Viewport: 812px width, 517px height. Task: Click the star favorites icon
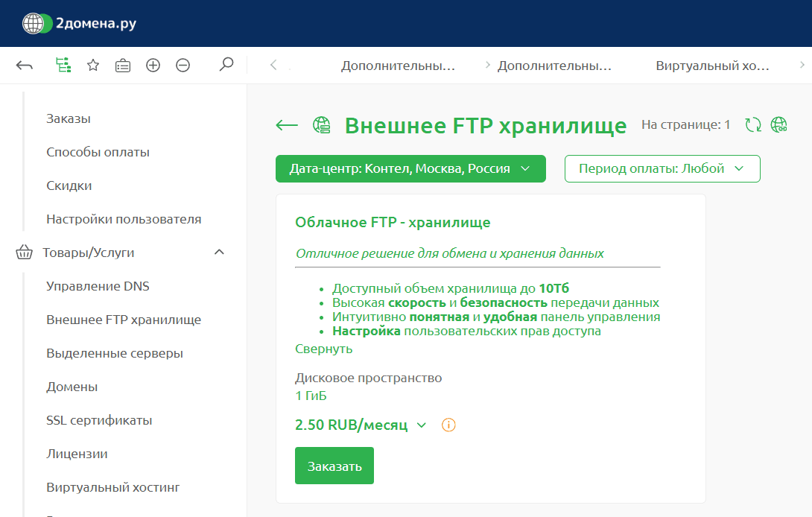pos(93,66)
